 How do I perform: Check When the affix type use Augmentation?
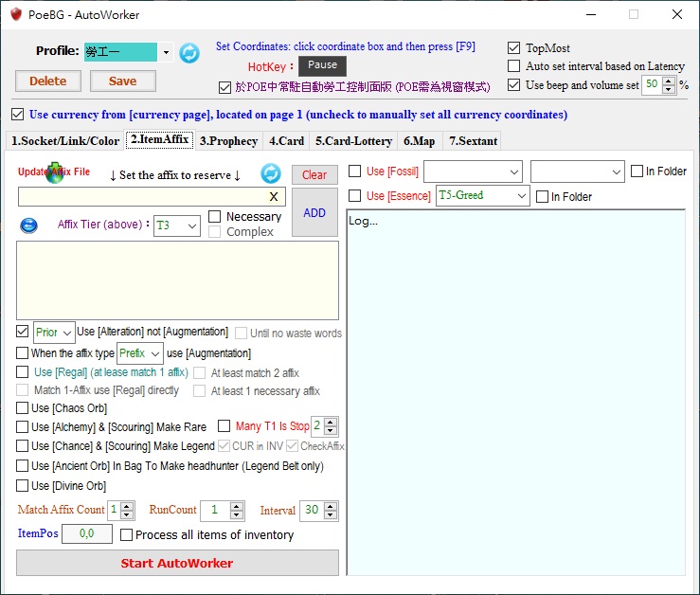tap(22, 352)
